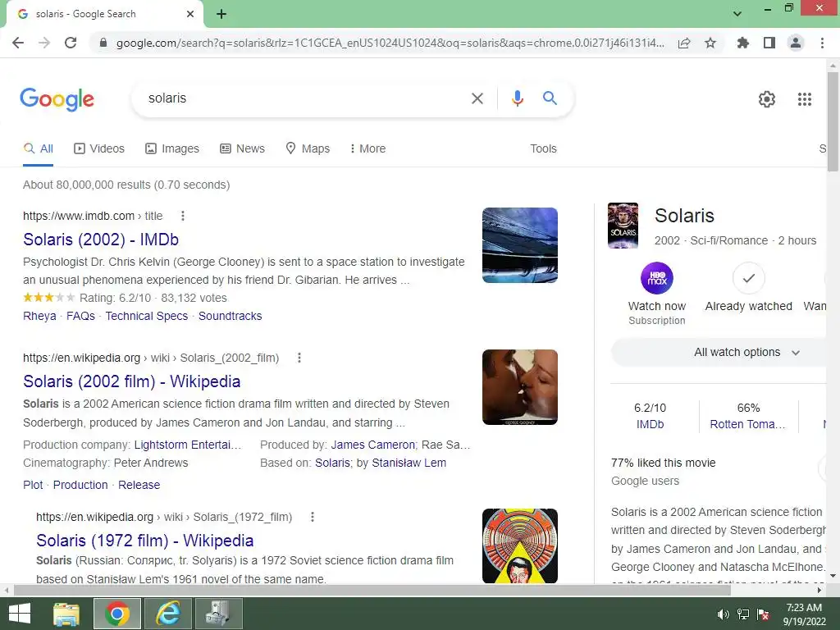Viewport: 840px width, 630px height.
Task: Bookmark this page with the star
Action: point(710,43)
